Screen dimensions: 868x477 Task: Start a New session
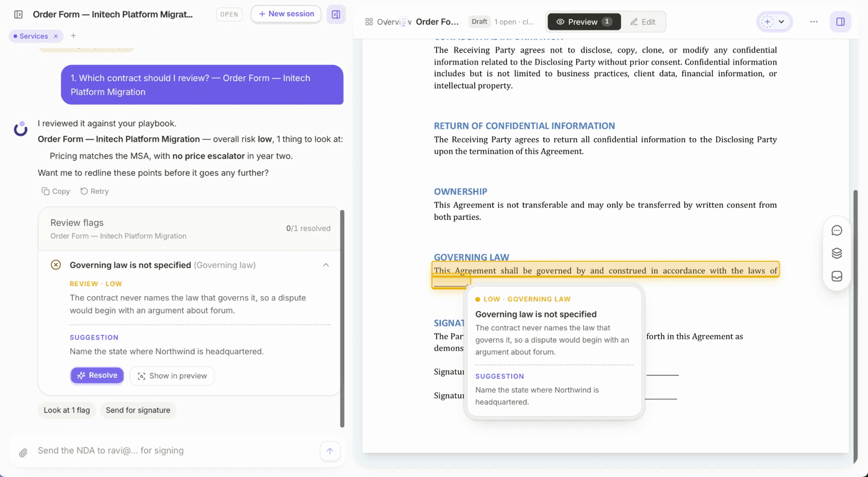(x=286, y=14)
